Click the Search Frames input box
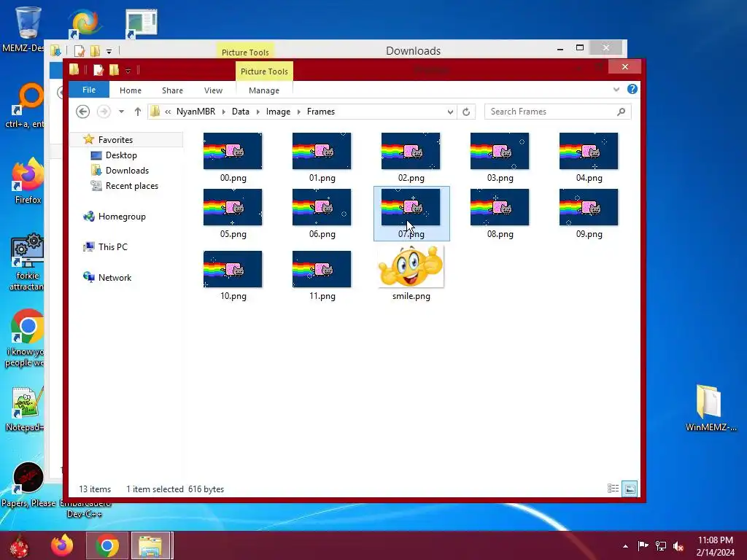Viewport: 747px width, 560px height. click(x=551, y=112)
